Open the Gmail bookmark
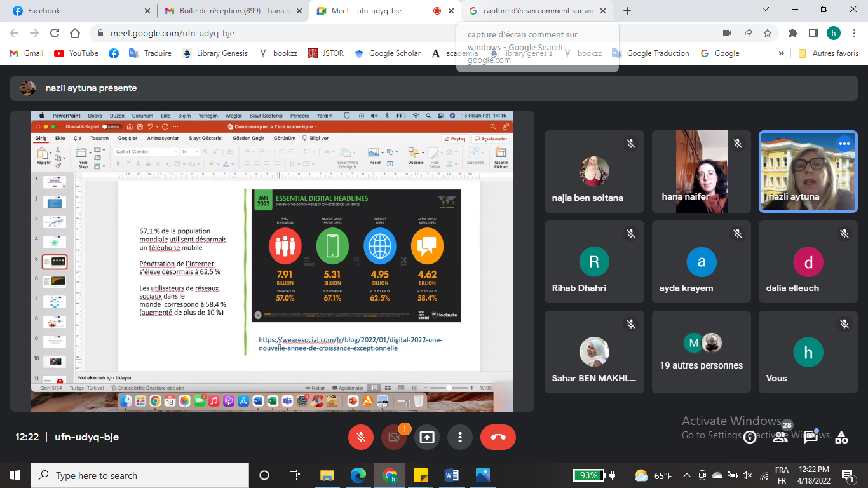The image size is (868, 488). (x=27, y=53)
